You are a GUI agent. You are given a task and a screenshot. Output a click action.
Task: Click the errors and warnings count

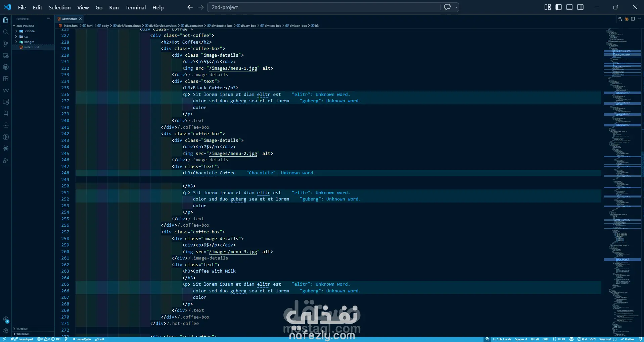point(49,339)
